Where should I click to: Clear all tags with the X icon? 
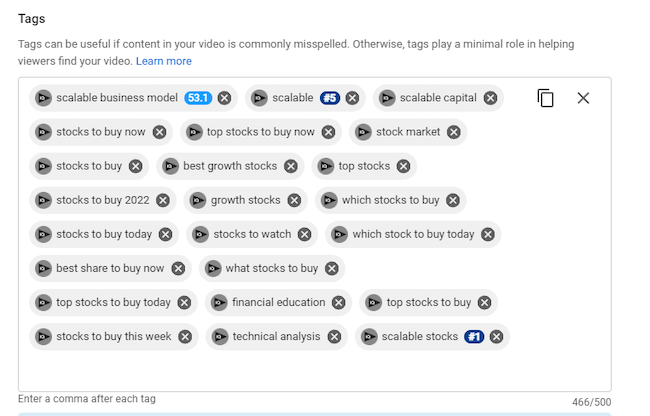583,98
